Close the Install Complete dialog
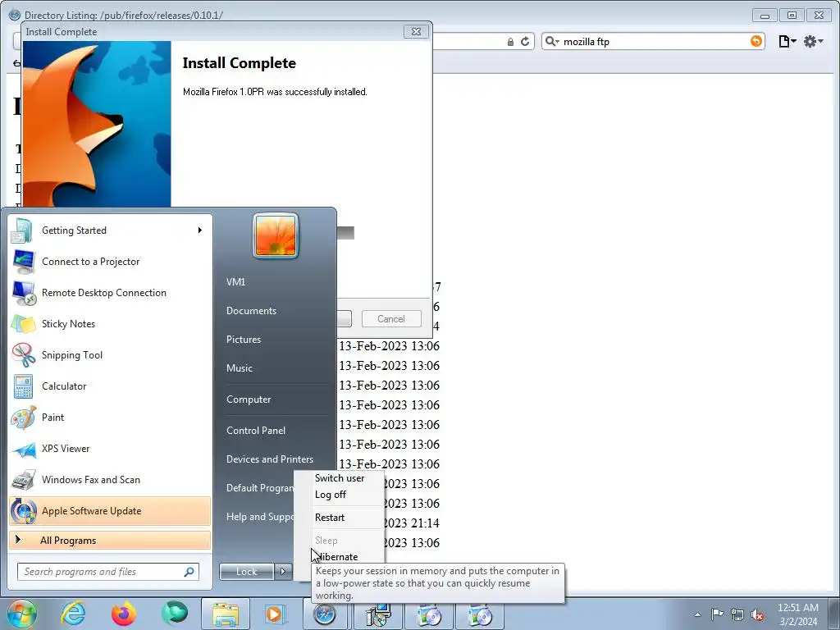 coord(416,32)
